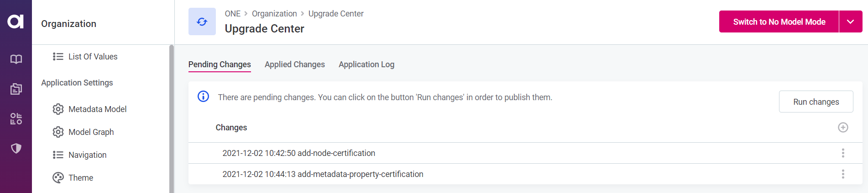Open Metadata Model settings

tap(97, 109)
